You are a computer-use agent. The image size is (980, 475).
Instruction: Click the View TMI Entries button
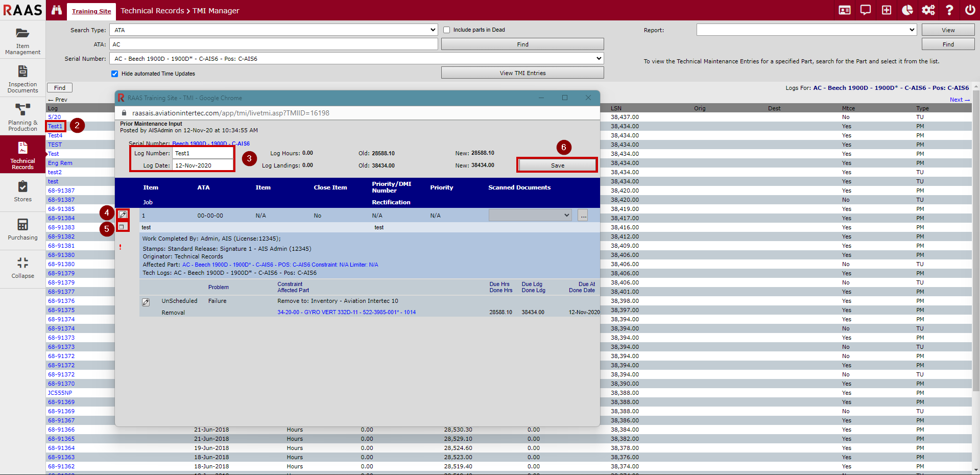point(522,73)
